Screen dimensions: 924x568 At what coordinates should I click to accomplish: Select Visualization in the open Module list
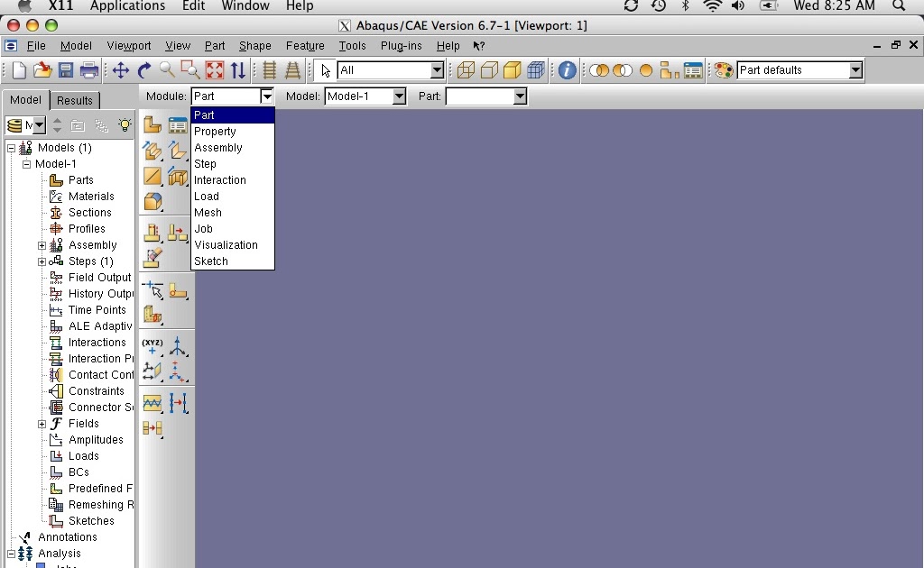point(226,244)
